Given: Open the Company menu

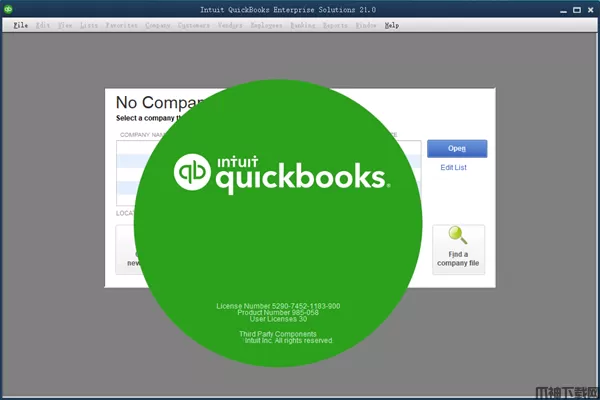Looking at the screenshot, I should (x=158, y=25).
